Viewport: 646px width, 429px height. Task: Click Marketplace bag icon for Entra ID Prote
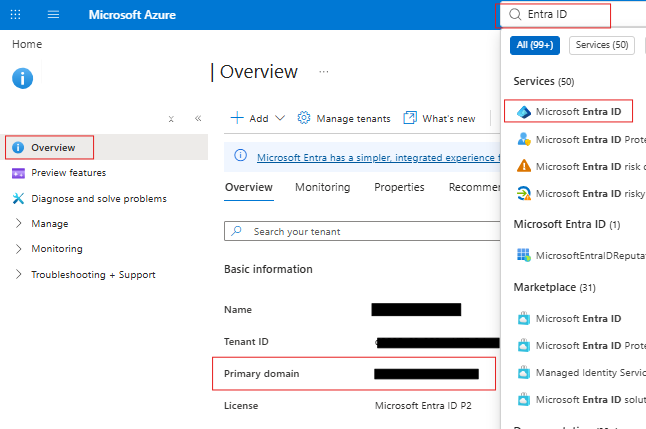click(x=524, y=345)
